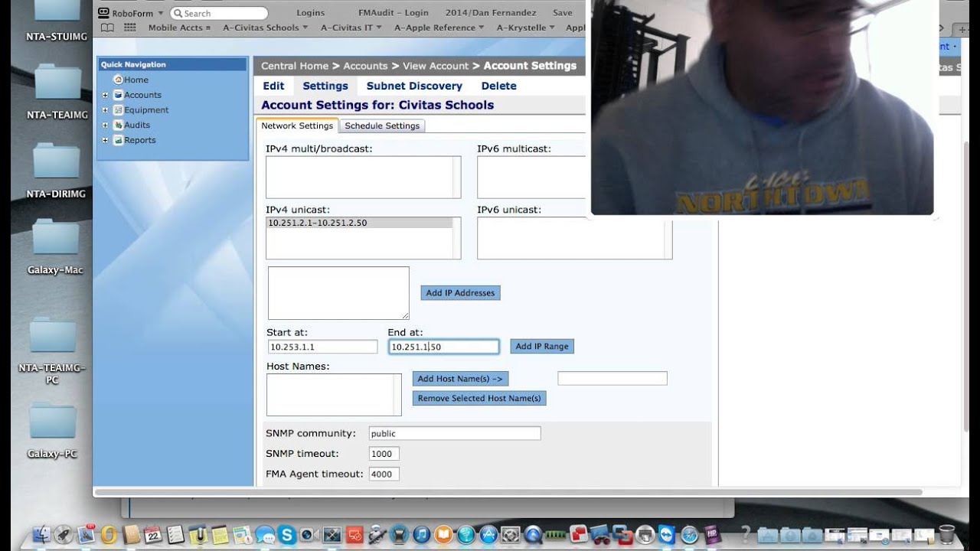Open Messages speech bubble in Dock

pyautogui.click(x=265, y=535)
